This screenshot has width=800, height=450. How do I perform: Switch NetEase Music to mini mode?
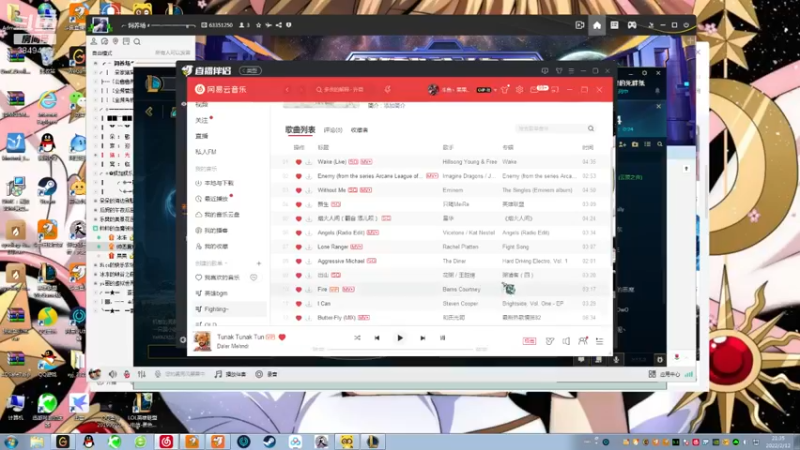pyautogui.click(x=555, y=90)
